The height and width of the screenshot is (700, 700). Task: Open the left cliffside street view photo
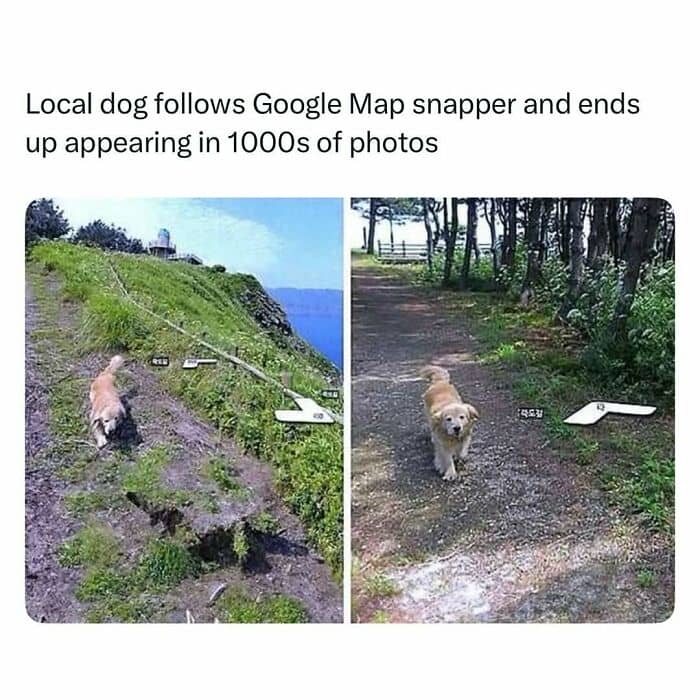point(184,410)
